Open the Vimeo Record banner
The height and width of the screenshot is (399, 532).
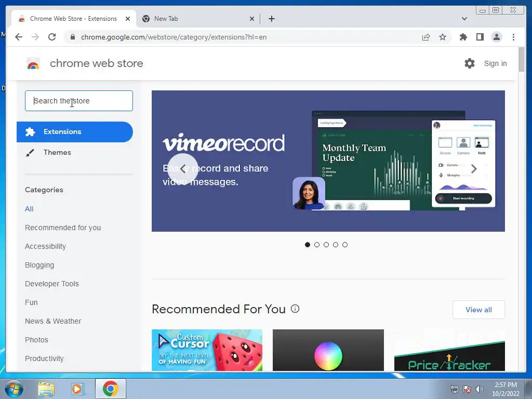point(328,161)
